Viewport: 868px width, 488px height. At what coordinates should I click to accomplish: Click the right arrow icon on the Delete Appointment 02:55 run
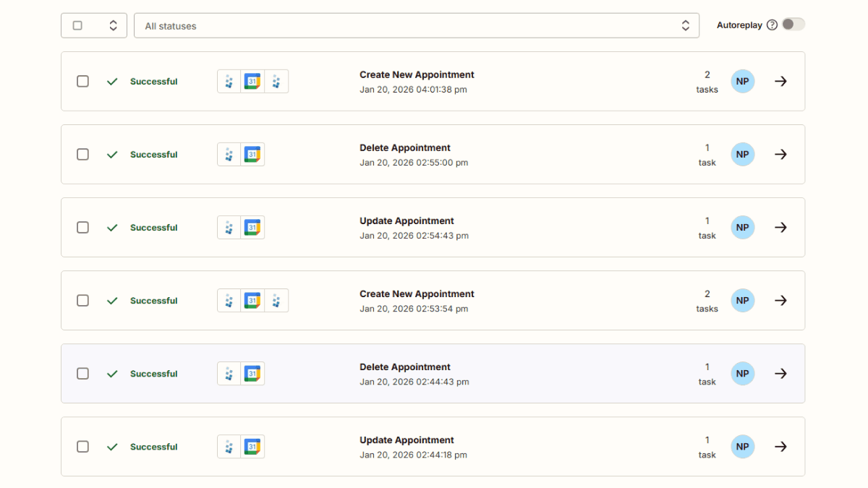pyautogui.click(x=780, y=154)
